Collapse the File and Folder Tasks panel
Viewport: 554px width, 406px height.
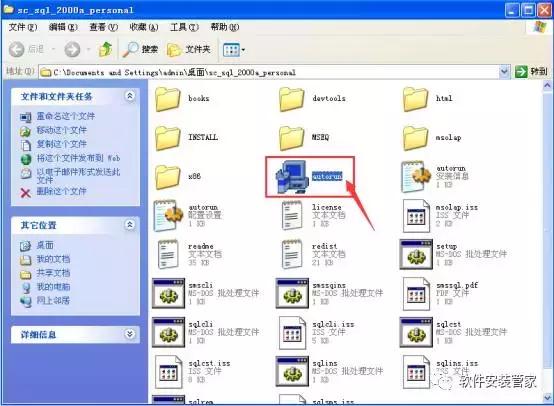click(x=130, y=96)
